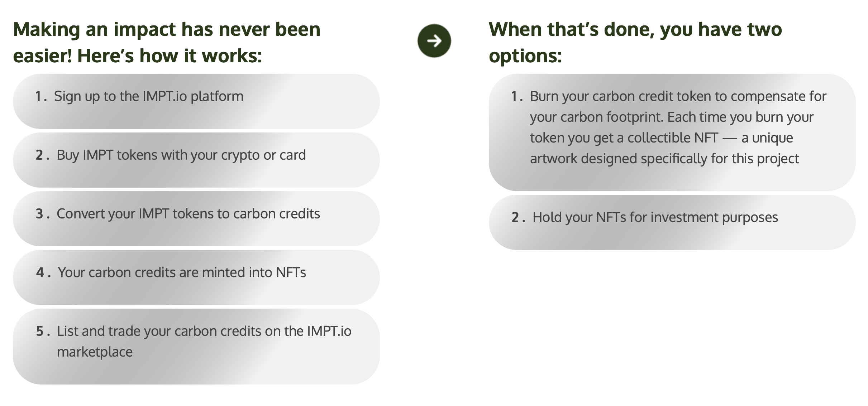Click the 'Buy IMPT tokens' step card
Screen dimensions: 868x406
(196, 160)
